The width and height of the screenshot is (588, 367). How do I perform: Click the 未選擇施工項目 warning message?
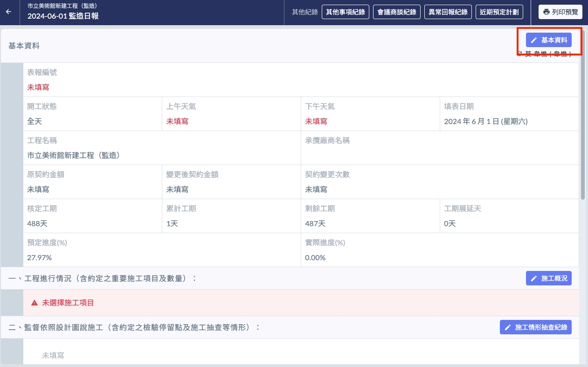pyautogui.click(x=68, y=303)
